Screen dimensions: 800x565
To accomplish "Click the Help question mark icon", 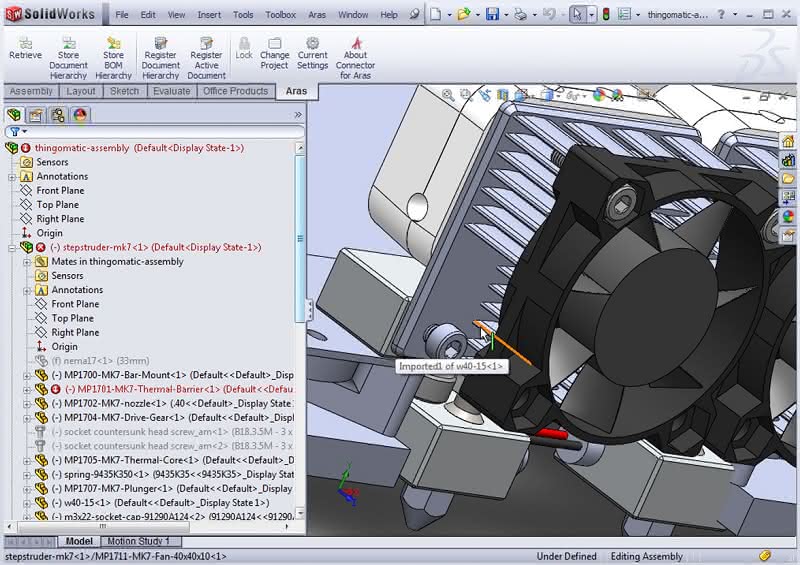I will 720,14.
